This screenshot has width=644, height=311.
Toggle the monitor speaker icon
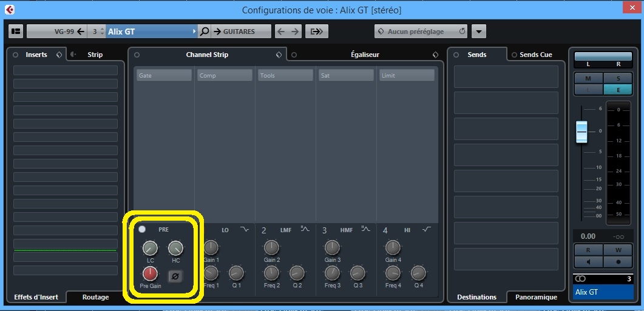pos(588,261)
